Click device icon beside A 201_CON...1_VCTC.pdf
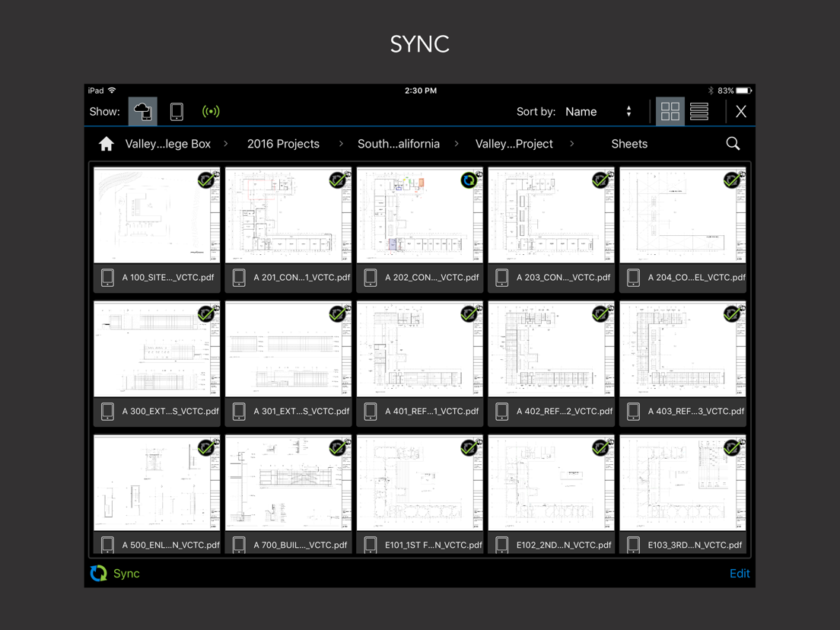The height and width of the screenshot is (630, 840). [239, 278]
